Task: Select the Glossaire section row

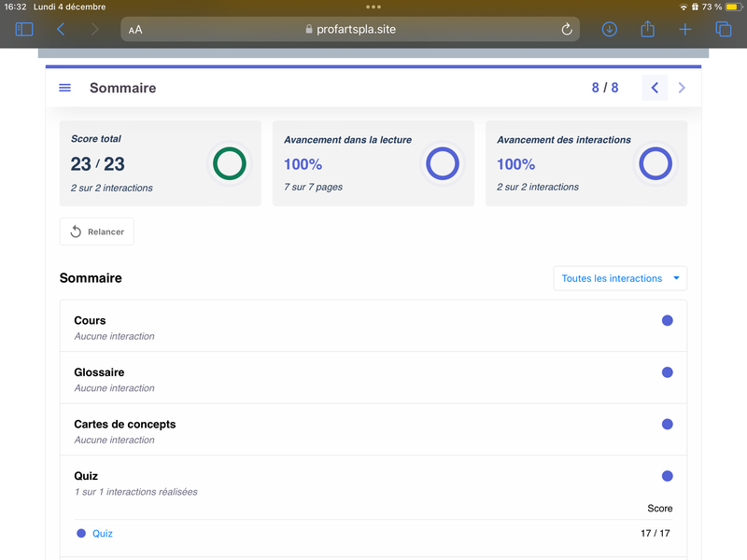Action: (x=373, y=378)
